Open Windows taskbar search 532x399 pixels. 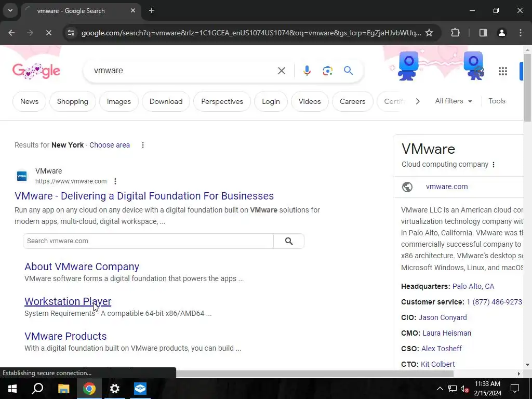click(37, 389)
